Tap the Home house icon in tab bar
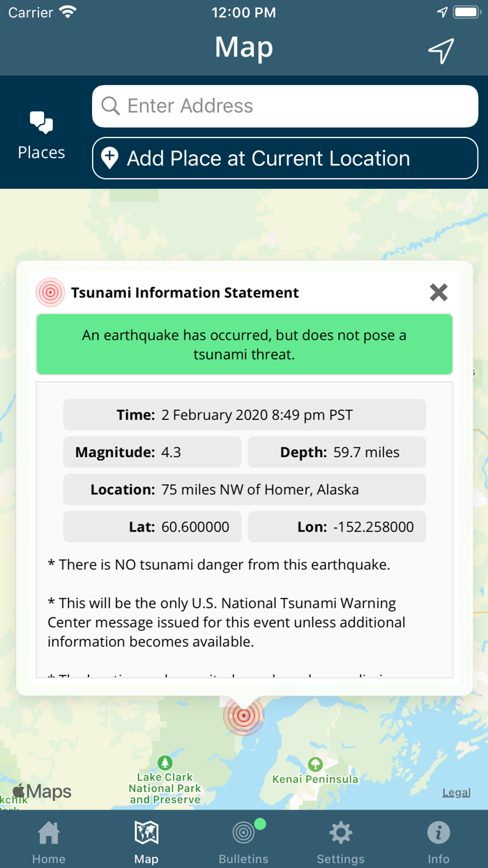The width and height of the screenshot is (488, 868). click(48, 832)
